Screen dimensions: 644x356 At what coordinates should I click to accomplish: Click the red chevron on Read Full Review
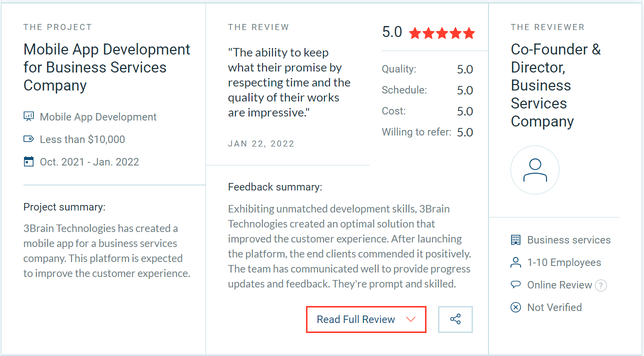point(410,319)
